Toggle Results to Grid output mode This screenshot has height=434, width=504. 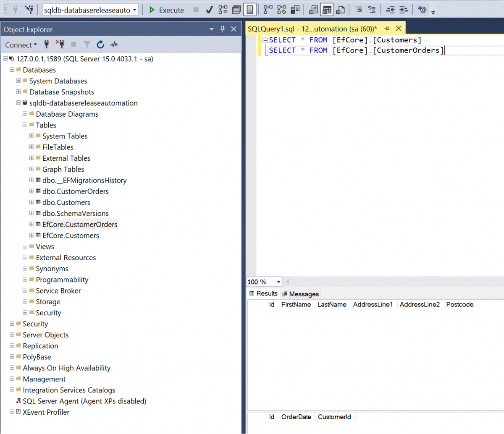pos(327,10)
